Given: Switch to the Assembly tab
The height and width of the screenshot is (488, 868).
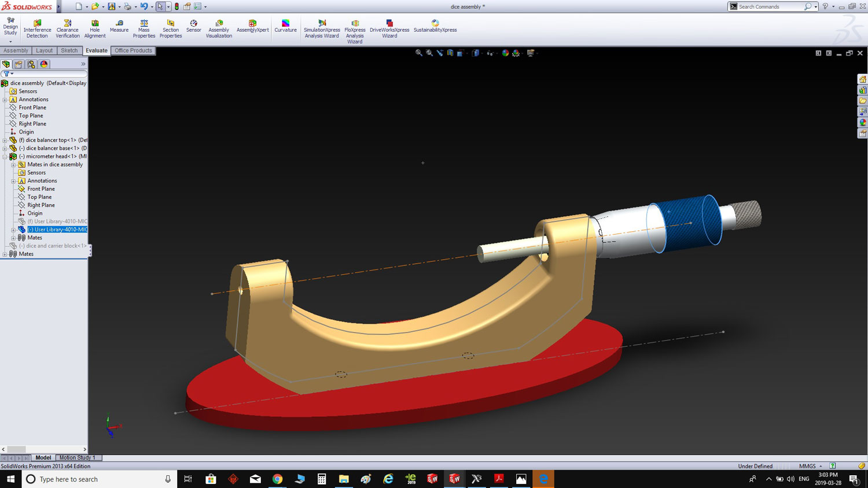Looking at the screenshot, I should coord(16,51).
